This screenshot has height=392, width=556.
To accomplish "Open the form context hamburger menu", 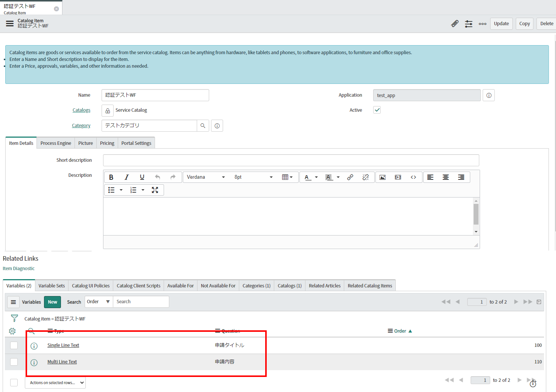I will [x=10, y=24].
